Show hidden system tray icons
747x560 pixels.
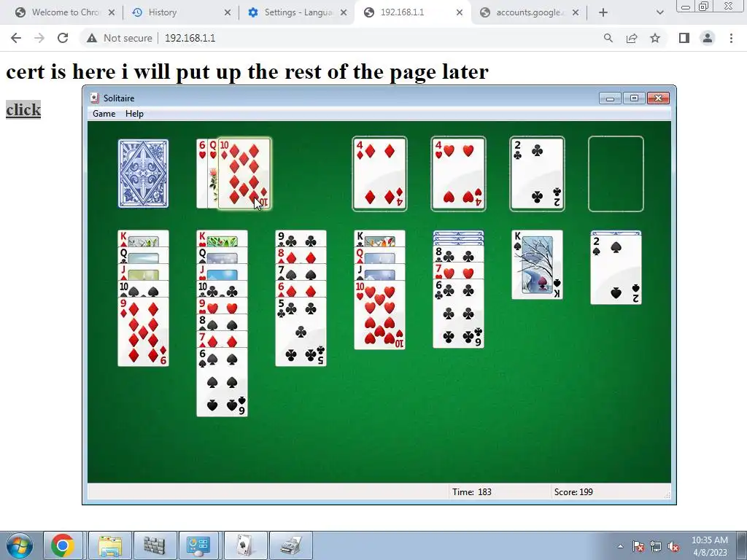tap(620, 546)
